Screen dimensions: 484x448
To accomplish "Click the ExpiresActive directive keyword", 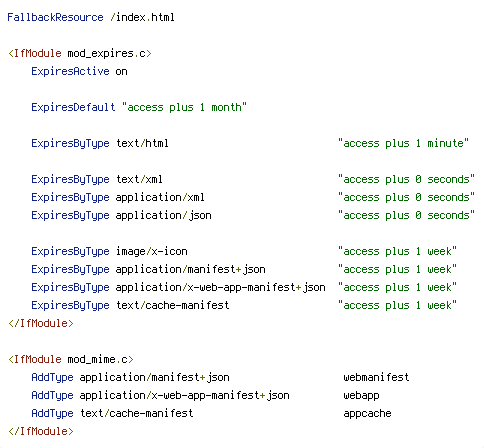I will coord(70,71).
